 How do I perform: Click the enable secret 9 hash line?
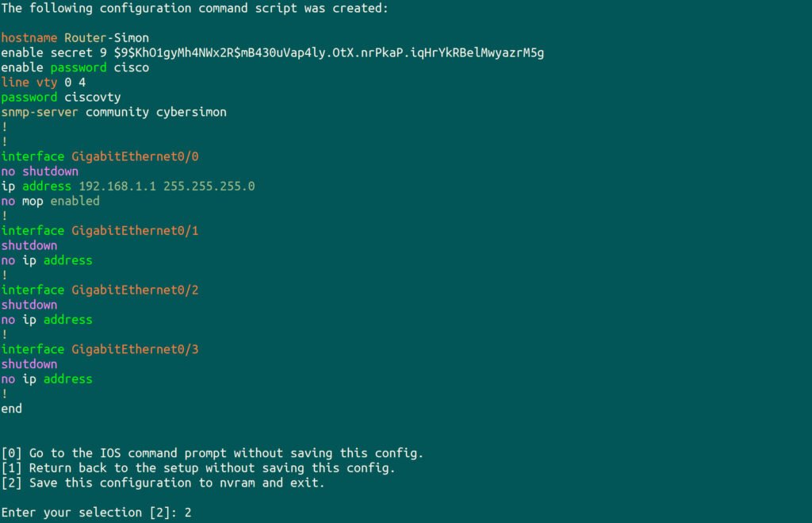272,52
